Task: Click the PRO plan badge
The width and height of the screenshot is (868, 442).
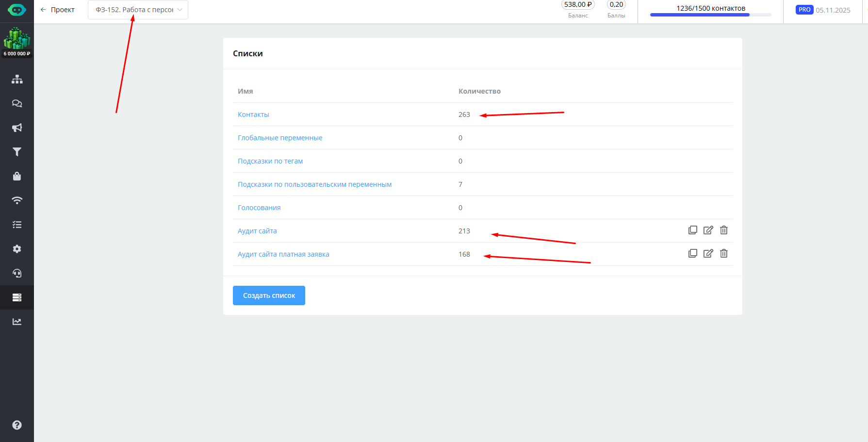Action: [804, 10]
